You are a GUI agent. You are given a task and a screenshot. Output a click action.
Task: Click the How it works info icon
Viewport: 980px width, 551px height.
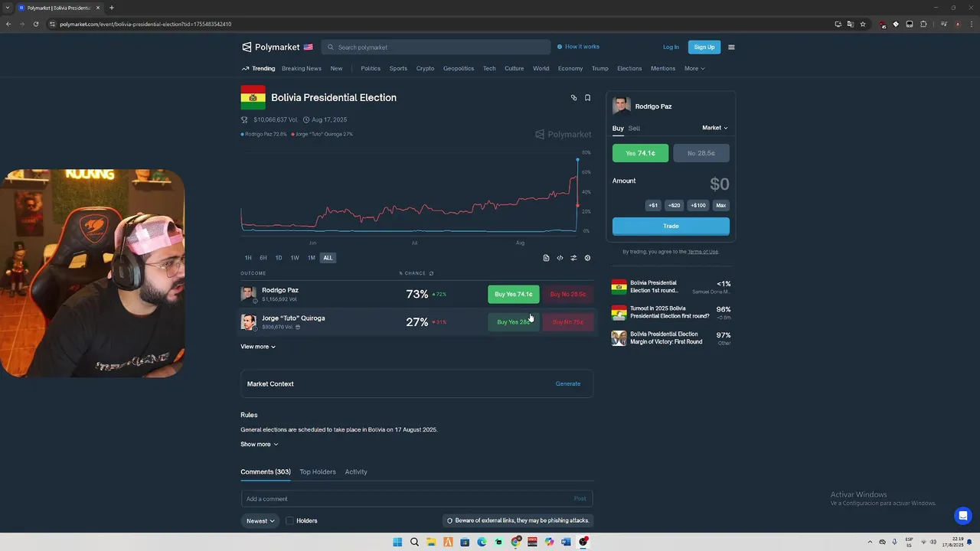[x=560, y=47]
